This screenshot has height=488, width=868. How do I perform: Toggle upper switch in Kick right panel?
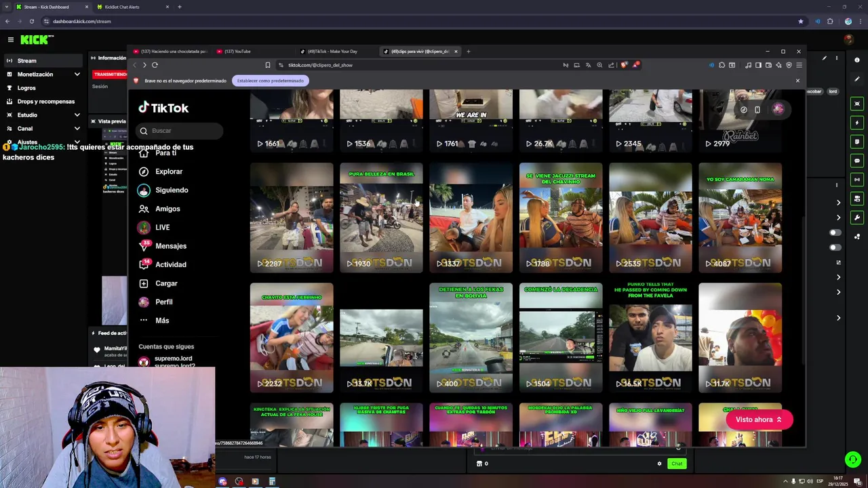pyautogui.click(x=835, y=232)
